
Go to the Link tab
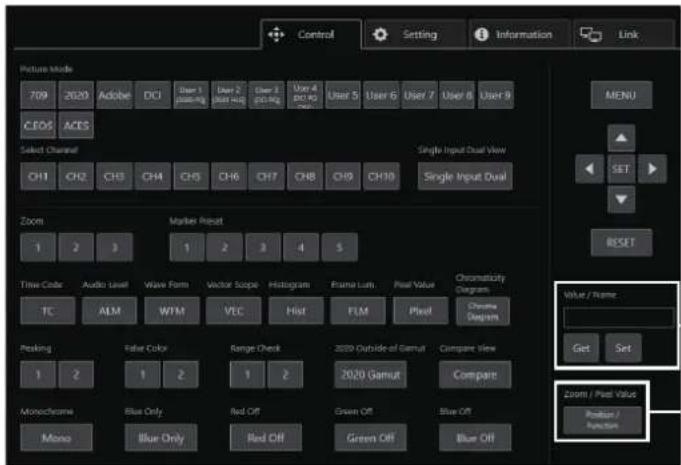pyautogui.click(x=623, y=34)
